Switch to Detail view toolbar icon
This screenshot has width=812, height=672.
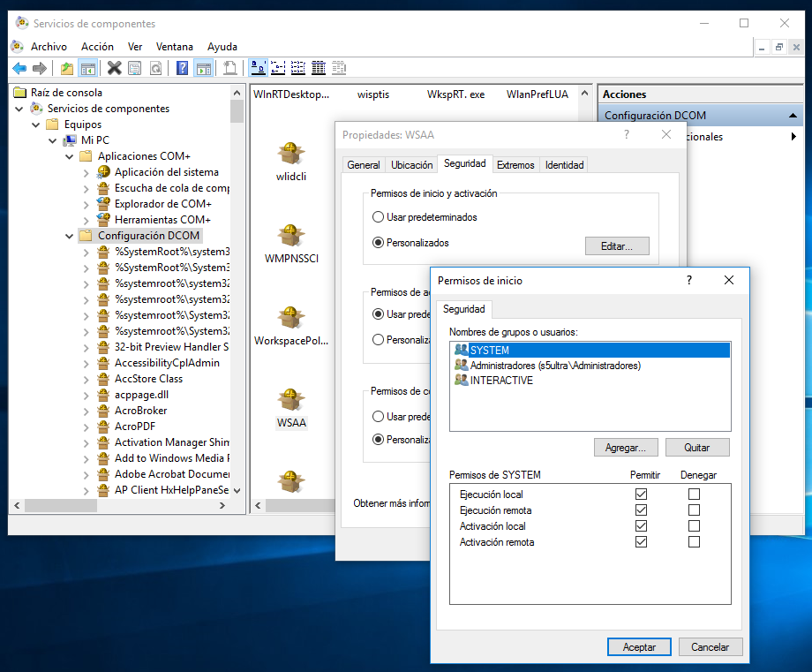(x=319, y=68)
